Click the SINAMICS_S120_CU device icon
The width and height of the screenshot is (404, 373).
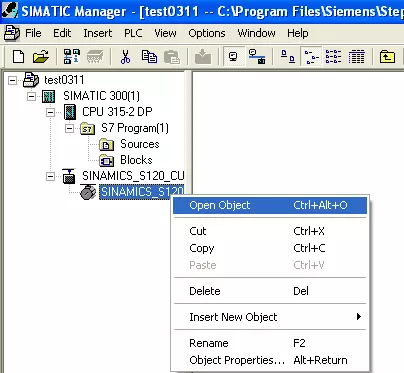point(69,176)
